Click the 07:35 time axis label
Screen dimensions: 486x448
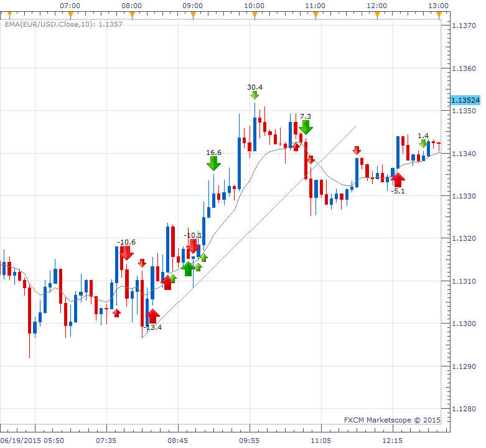[x=106, y=441]
